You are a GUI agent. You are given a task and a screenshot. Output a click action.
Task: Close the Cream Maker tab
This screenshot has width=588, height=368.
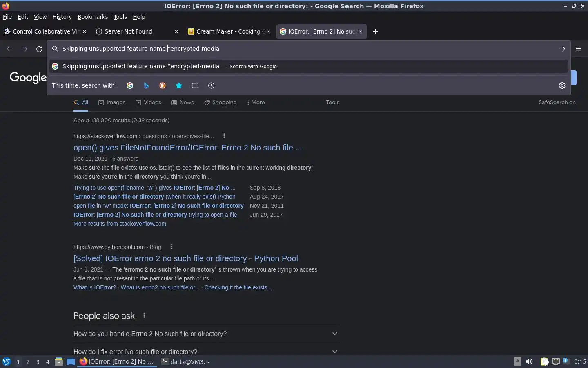click(x=268, y=31)
